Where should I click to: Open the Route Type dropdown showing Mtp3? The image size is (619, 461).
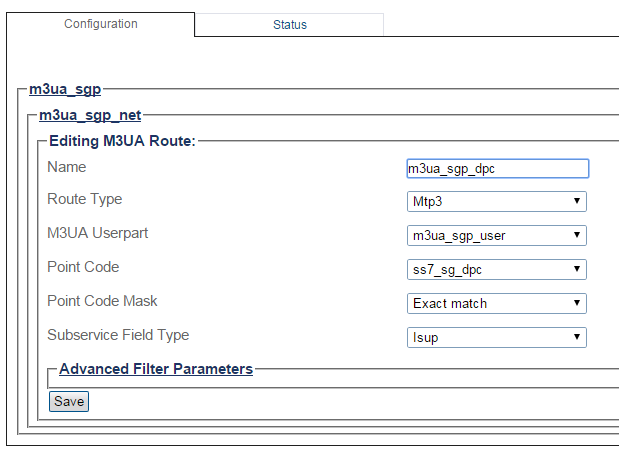click(497, 201)
